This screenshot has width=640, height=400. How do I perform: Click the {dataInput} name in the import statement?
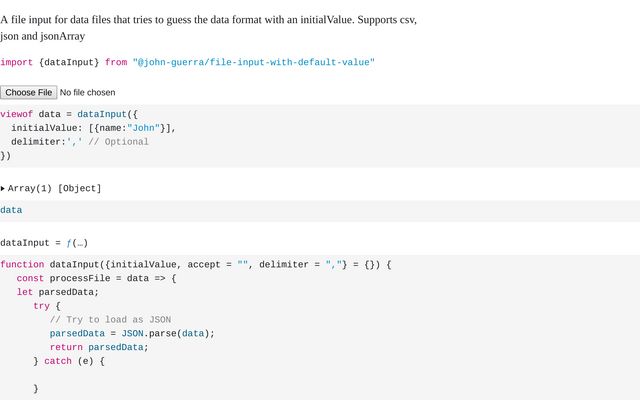coord(69,62)
